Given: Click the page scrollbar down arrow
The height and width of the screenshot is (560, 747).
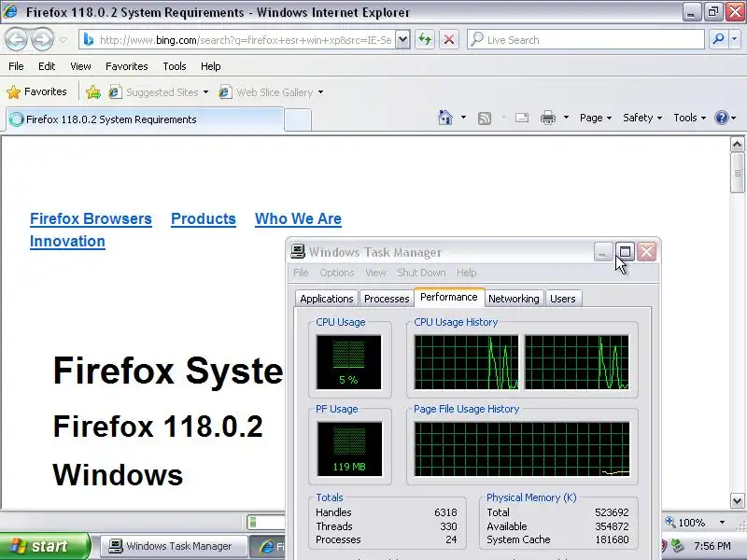Looking at the screenshot, I should click(x=737, y=500).
